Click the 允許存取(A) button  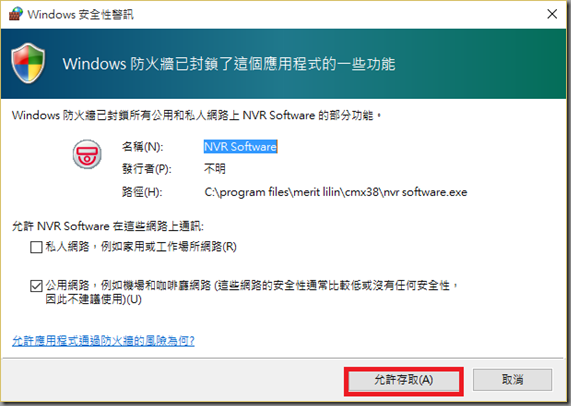[x=403, y=381]
